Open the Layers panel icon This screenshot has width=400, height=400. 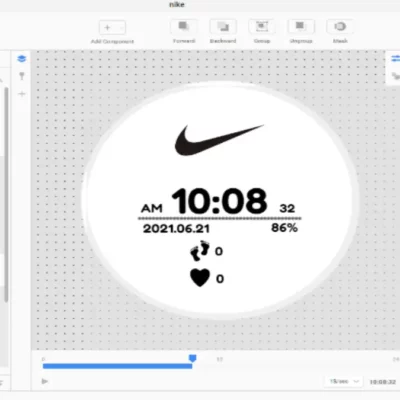(22, 59)
